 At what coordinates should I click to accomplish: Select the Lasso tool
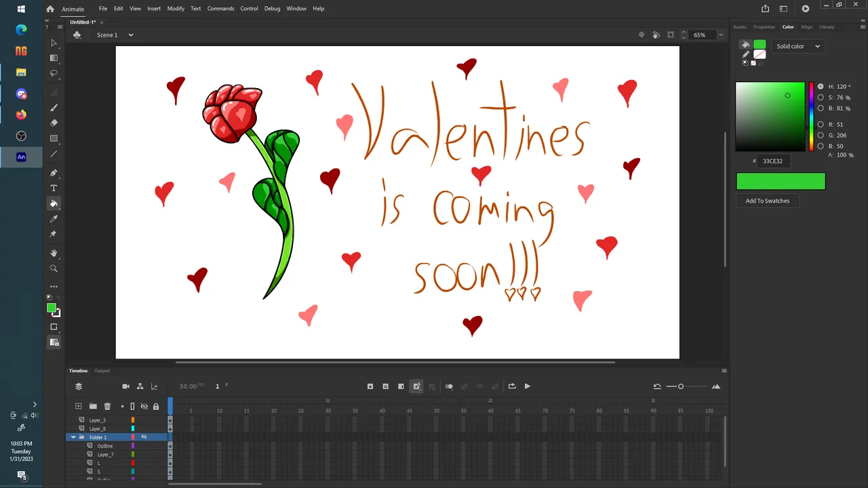tap(54, 73)
